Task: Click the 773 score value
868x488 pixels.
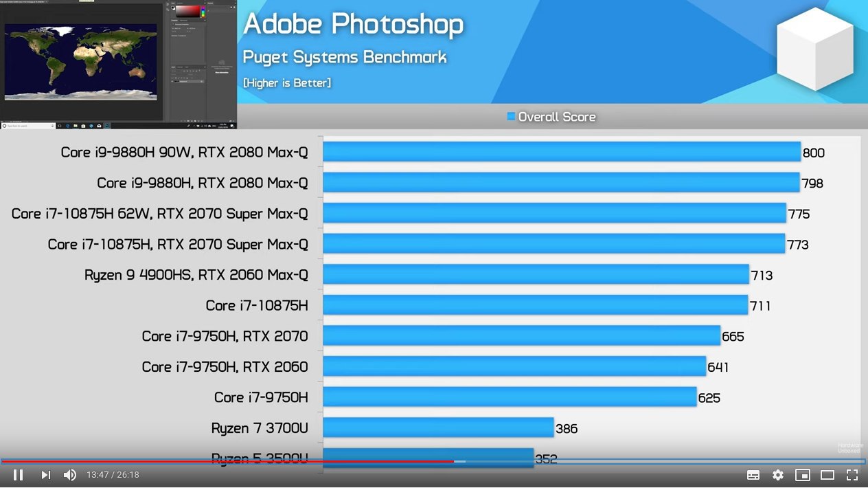Action: 798,245
